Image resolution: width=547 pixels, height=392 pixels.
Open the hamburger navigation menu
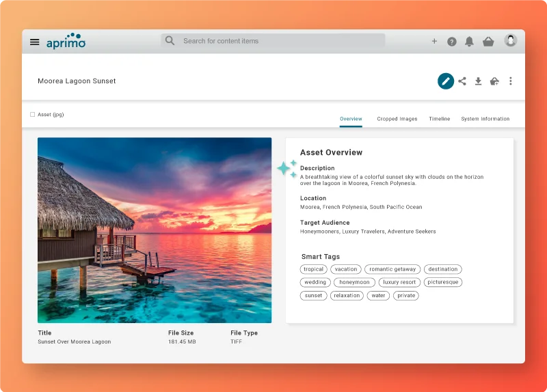tap(35, 42)
